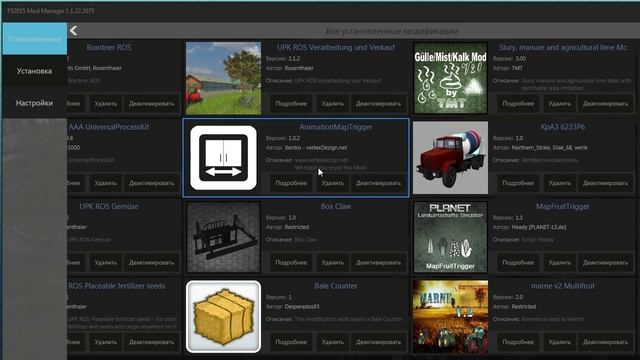Show details for MapFruitTrigger
This screenshot has width=640, height=360.
click(518, 263)
